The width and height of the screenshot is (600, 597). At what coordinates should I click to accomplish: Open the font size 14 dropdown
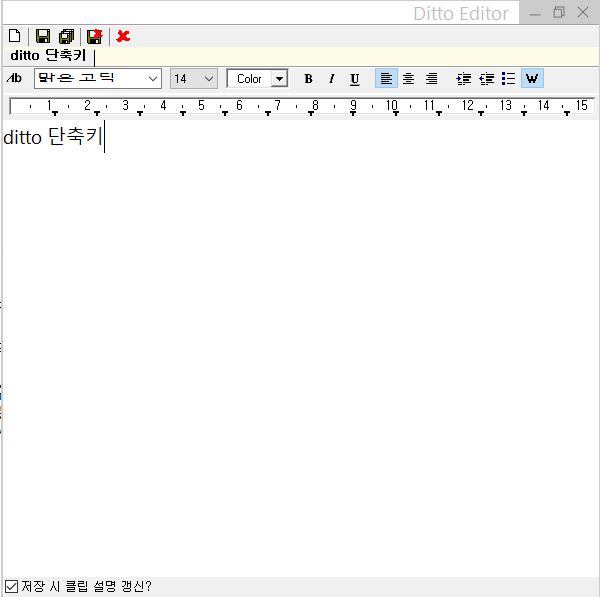point(209,79)
